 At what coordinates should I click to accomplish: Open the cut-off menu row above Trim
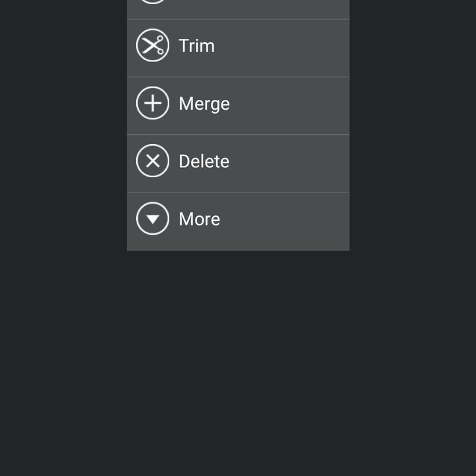(238, 9)
